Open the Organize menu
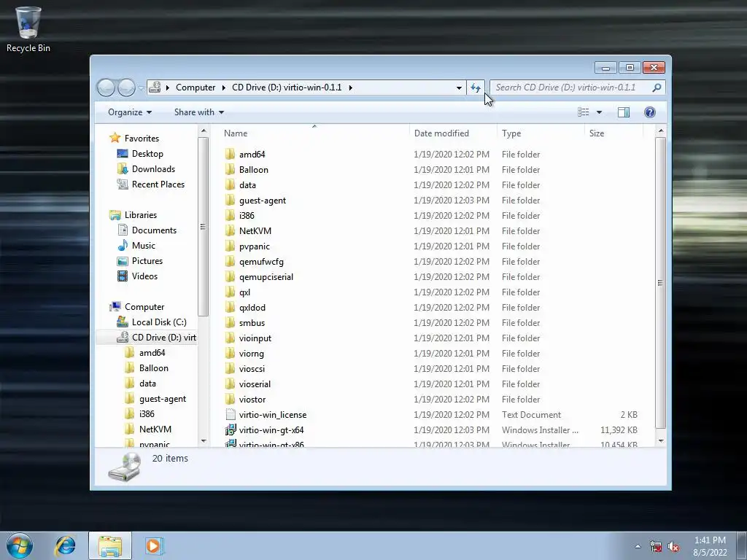The height and width of the screenshot is (560, 747). point(130,112)
